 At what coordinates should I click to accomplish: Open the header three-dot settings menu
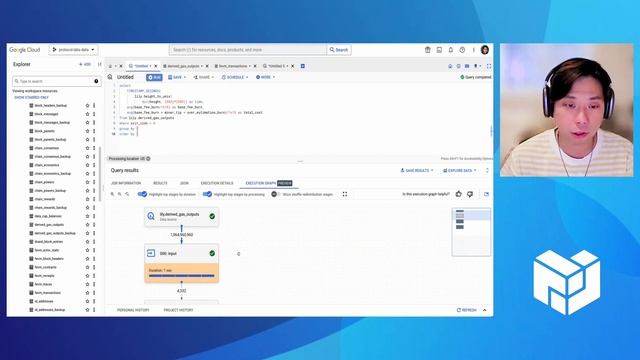click(473, 50)
